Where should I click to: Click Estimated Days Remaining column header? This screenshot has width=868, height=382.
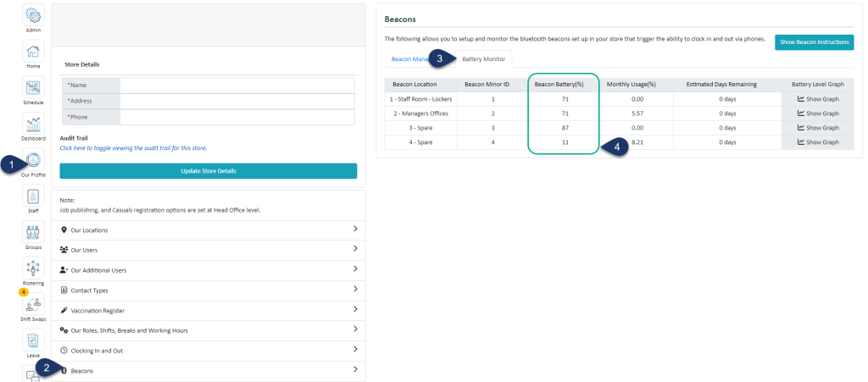721,85
